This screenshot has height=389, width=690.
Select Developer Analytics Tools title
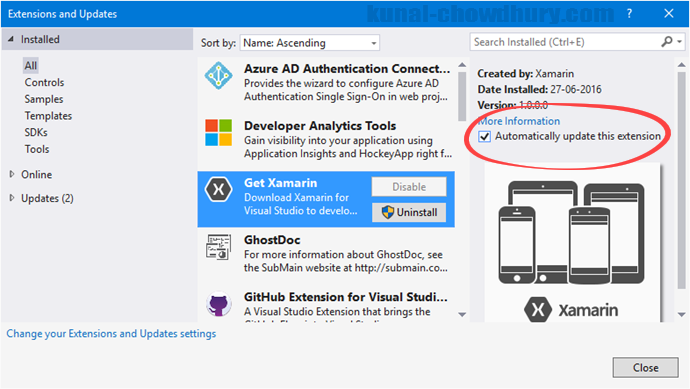point(320,126)
